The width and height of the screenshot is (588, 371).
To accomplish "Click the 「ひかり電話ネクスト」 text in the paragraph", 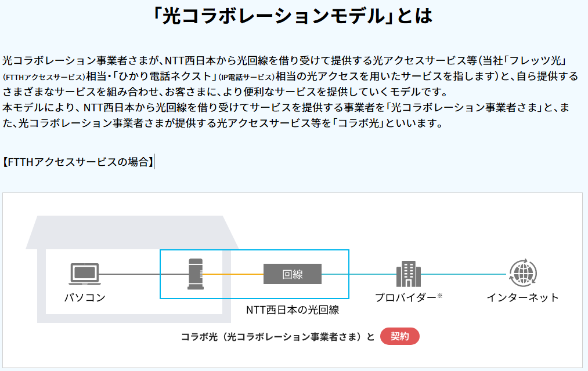I will (x=165, y=77).
